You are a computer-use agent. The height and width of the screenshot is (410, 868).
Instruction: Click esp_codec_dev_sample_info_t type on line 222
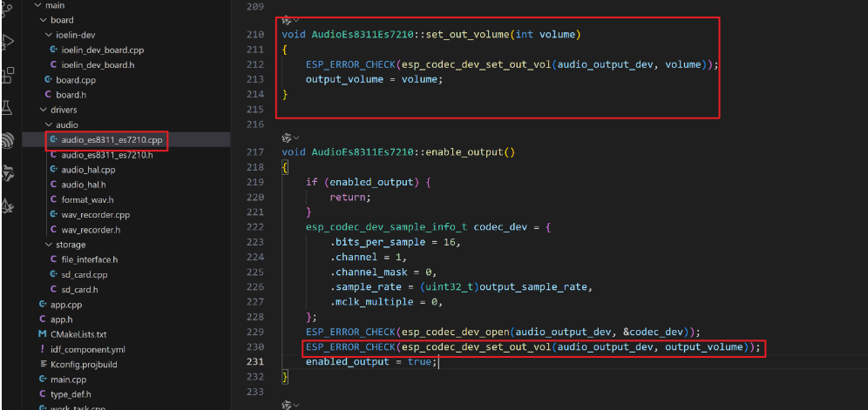386,227
